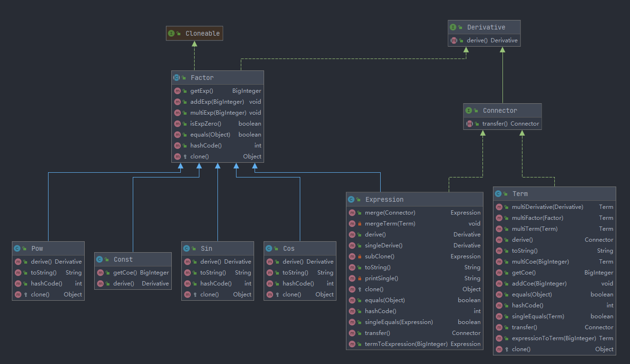Click the method icon beside getExp() in Factor

pyautogui.click(x=177, y=91)
